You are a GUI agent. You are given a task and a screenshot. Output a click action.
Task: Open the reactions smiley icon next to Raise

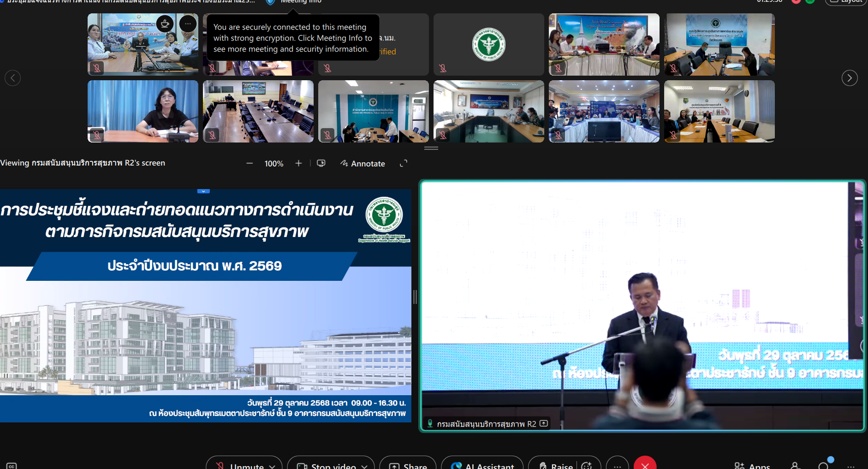tap(587, 465)
